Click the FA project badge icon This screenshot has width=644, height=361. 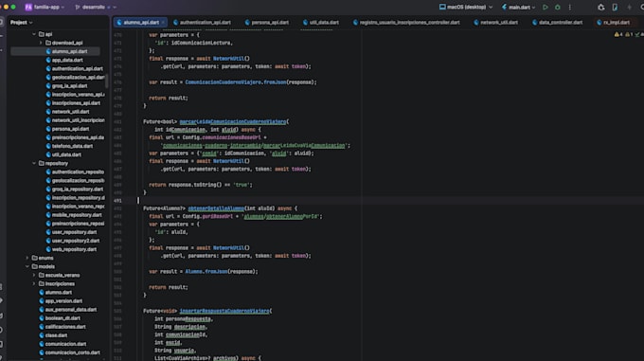pyautogui.click(x=28, y=7)
